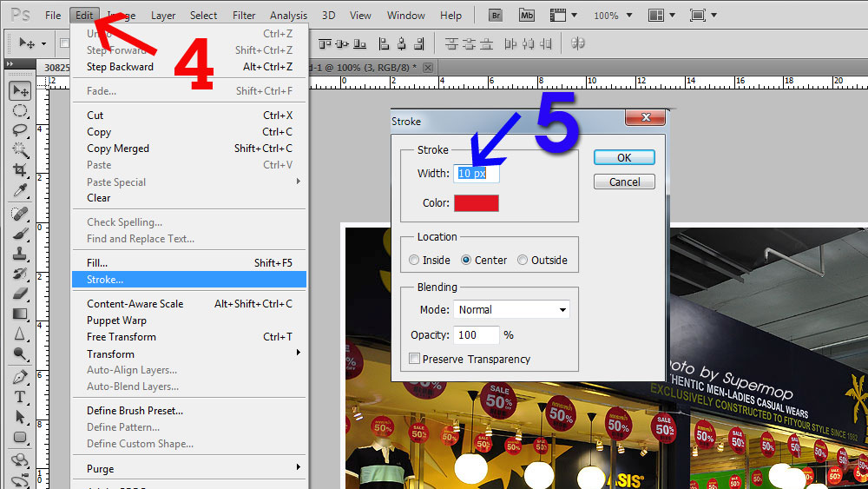Select the Lasso tool
The image size is (868, 489).
click(x=20, y=130)
